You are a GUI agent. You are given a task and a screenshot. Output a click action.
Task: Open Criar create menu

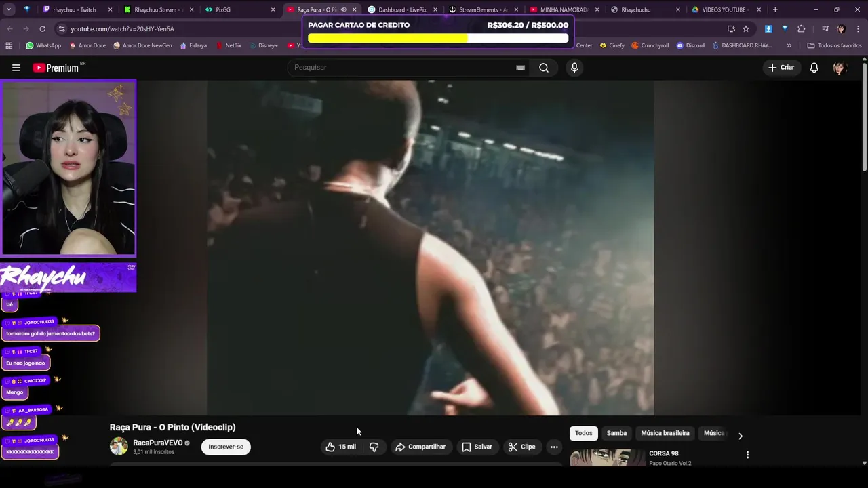click(781, 68)
